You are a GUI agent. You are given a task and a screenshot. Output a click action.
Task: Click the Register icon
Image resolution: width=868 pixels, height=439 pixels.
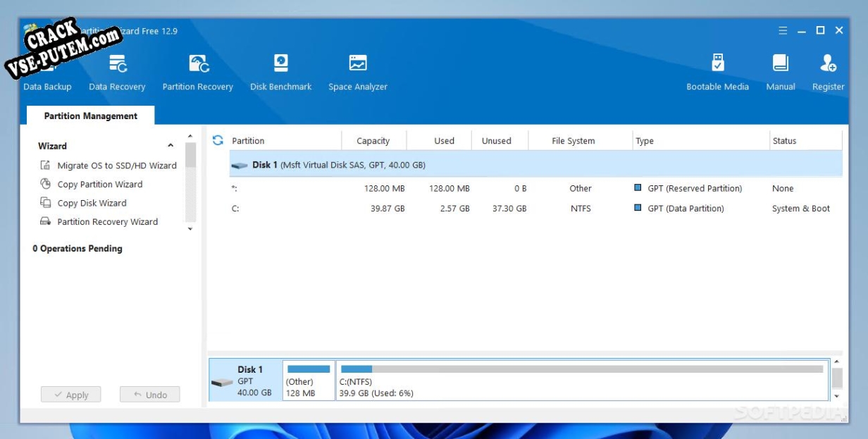829,63
